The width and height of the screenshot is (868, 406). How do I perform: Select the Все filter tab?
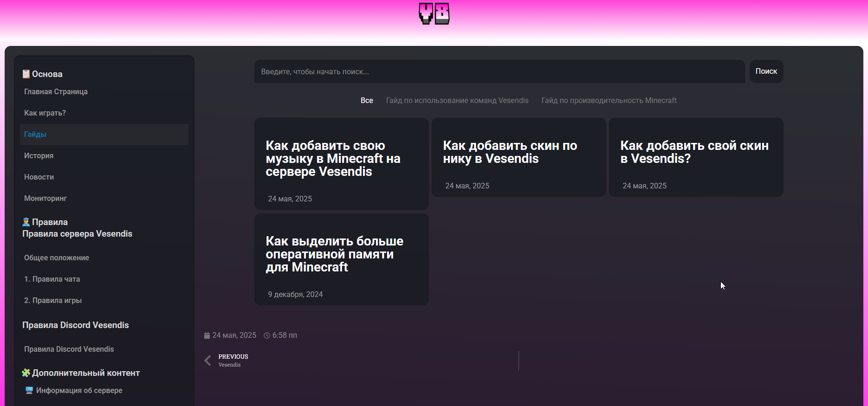coord(367,101)
